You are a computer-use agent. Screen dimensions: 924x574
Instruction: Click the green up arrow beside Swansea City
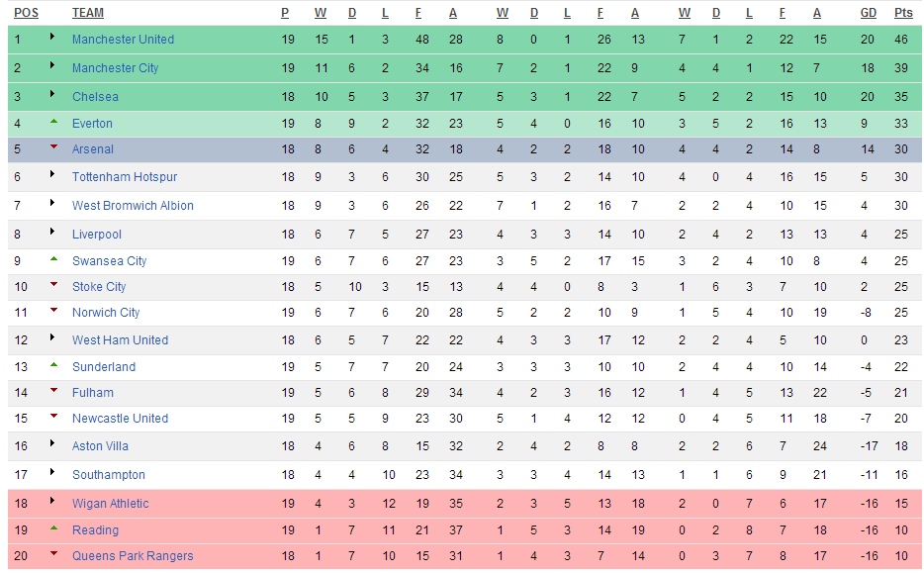click(53, 258)
